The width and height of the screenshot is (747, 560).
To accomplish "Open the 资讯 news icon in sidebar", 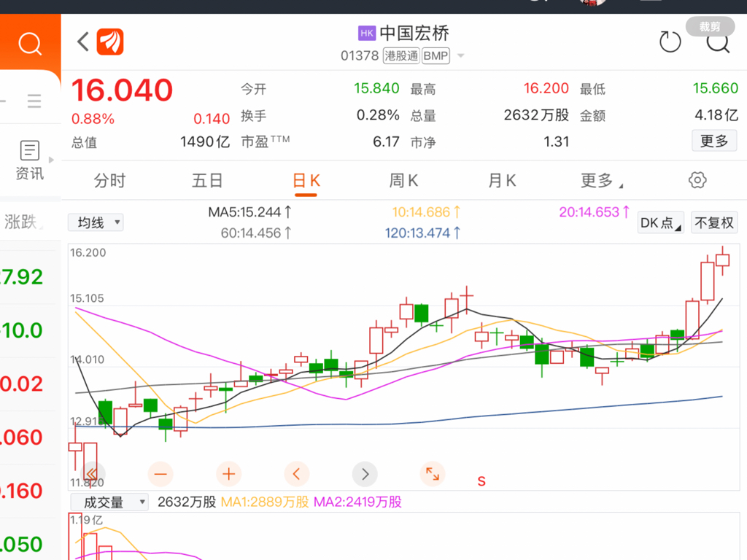I will coord(29,160).
